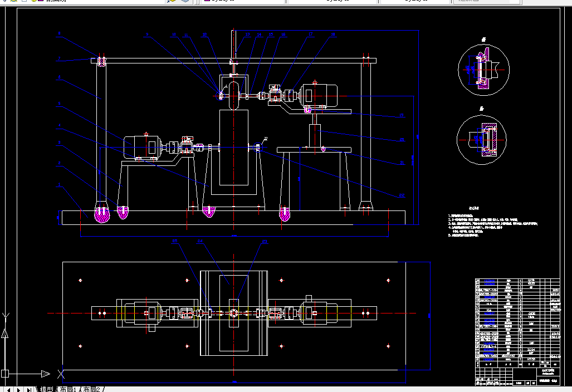The height and width of the screenshot is (392, 572).
Task: Select part balloon number 20
Action: (x=402, y=139)
